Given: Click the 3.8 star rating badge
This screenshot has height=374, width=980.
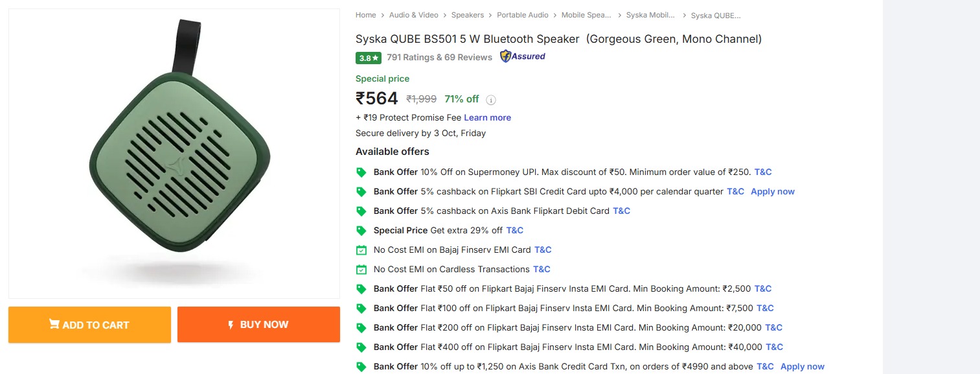Looking at the screenshot, I should 368,58.
